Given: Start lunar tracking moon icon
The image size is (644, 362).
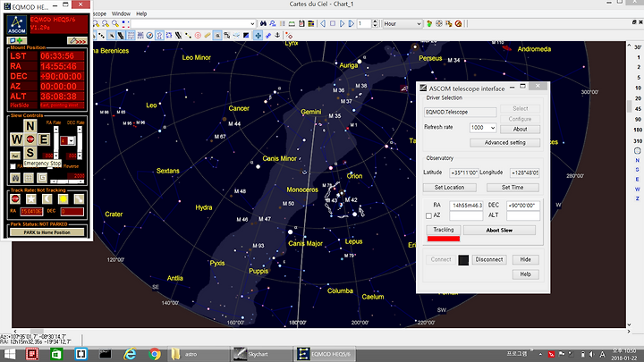Looking at the screenshot, I should coord(47,198).
